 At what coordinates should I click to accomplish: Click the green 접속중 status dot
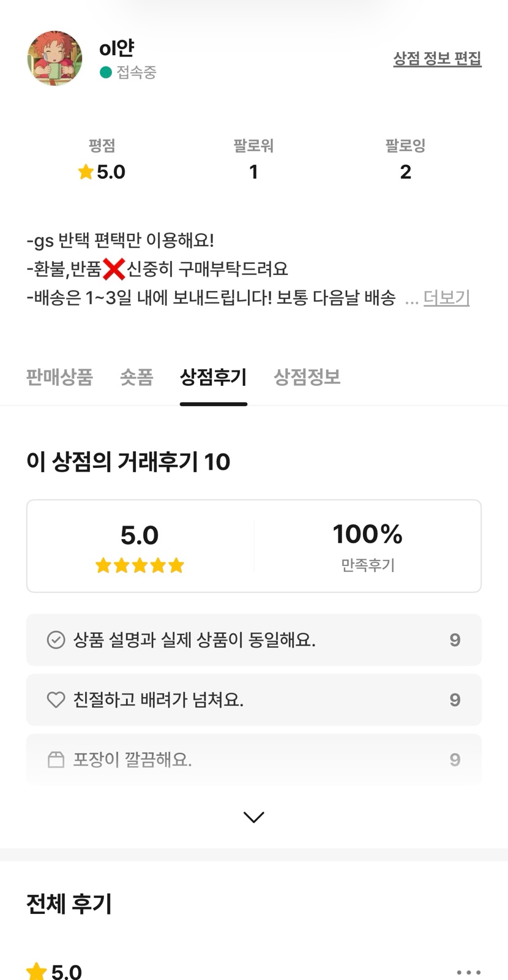coord(106,72)
